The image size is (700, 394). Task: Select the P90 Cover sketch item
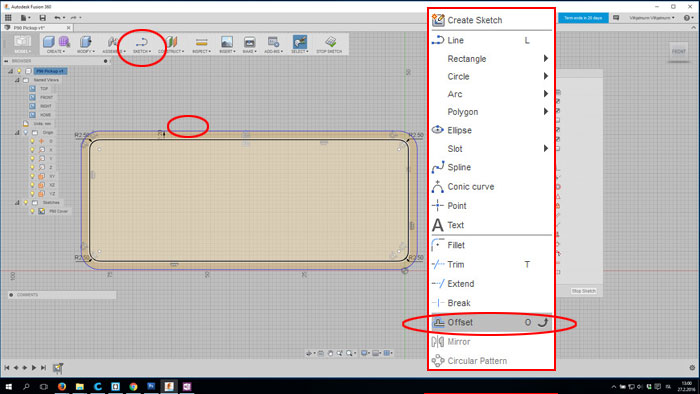click(58, 211)
